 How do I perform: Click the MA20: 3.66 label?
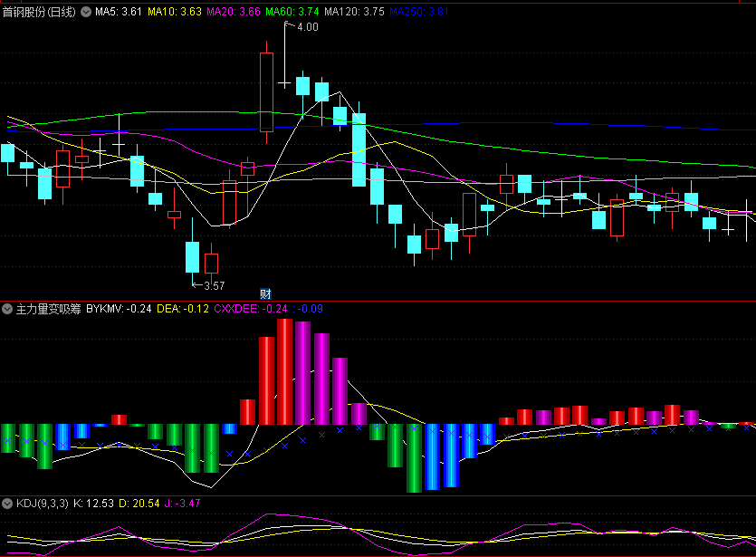(234, 12)
